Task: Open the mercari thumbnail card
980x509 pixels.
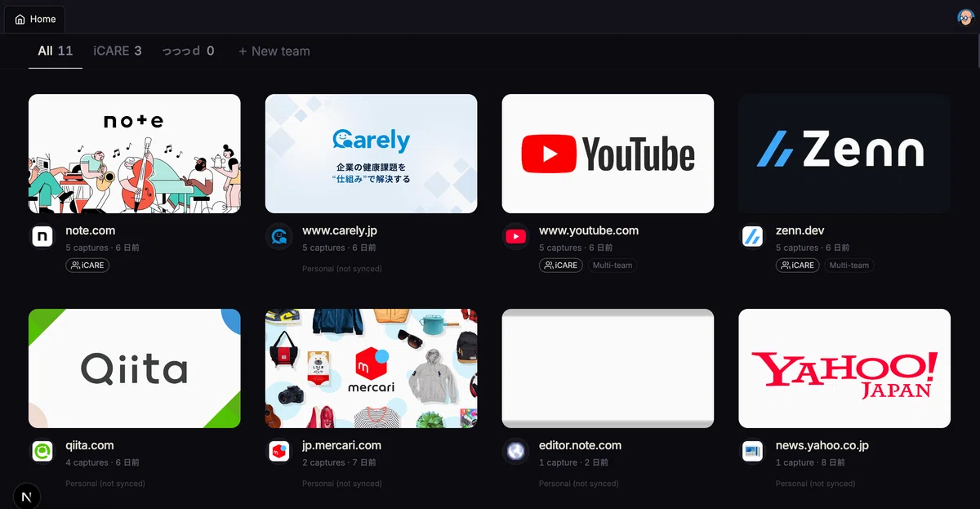Action: (372, 368)
